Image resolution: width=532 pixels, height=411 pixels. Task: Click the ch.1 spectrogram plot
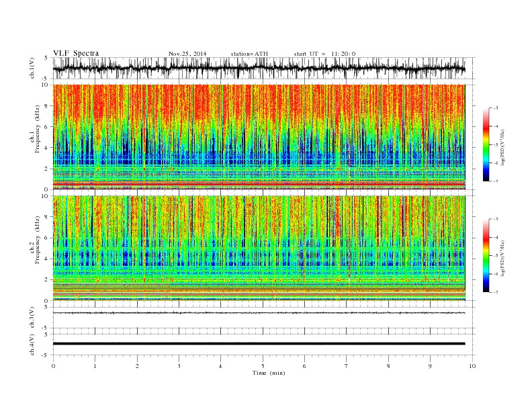click(x=259, y=137)
